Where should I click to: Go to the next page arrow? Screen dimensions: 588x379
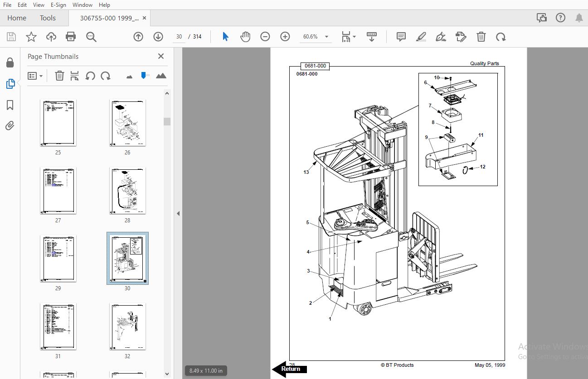pos(158,37)
